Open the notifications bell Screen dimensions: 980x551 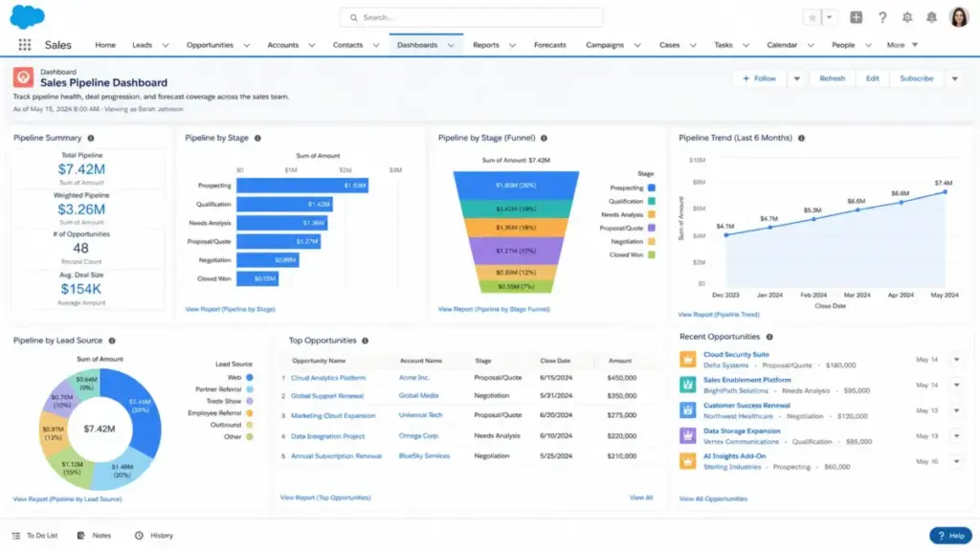pyautogui.click(x=931, y=17)
